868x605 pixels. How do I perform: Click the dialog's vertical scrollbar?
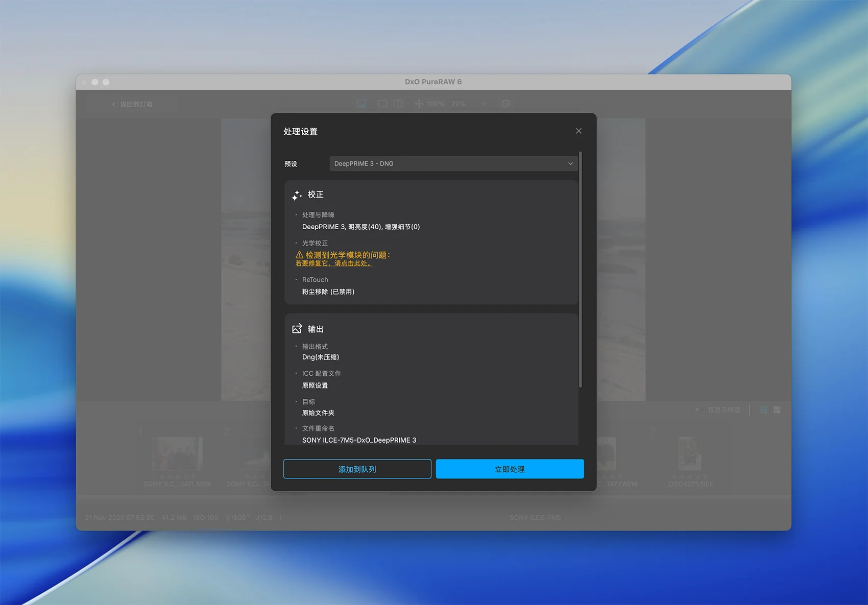(580, 269)
